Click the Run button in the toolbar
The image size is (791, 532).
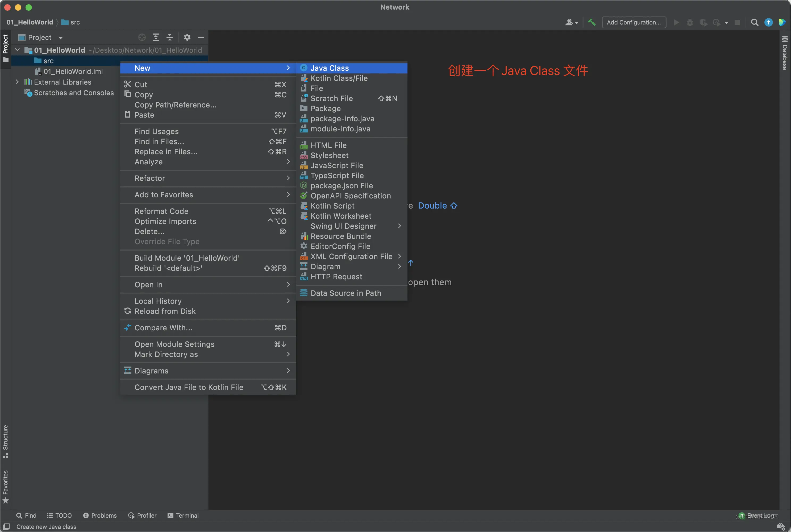click(x=676, y=22)
